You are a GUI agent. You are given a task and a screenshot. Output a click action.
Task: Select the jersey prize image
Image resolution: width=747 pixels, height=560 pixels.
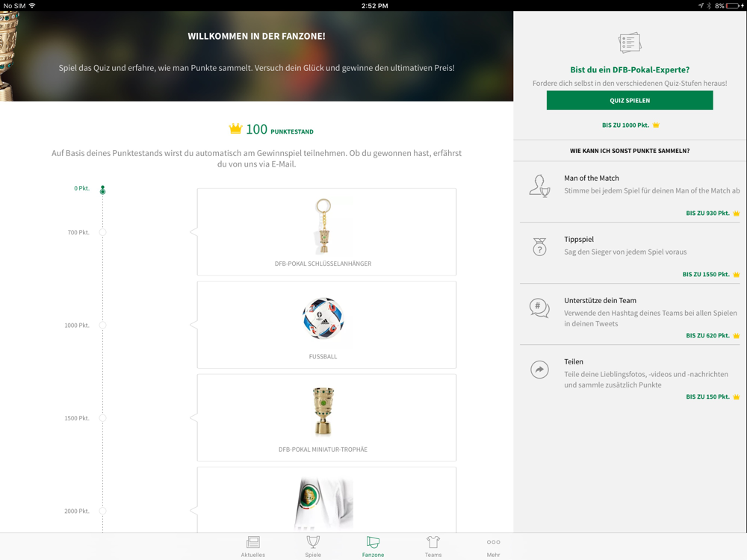pyautogui.click(x=324, y=505)
